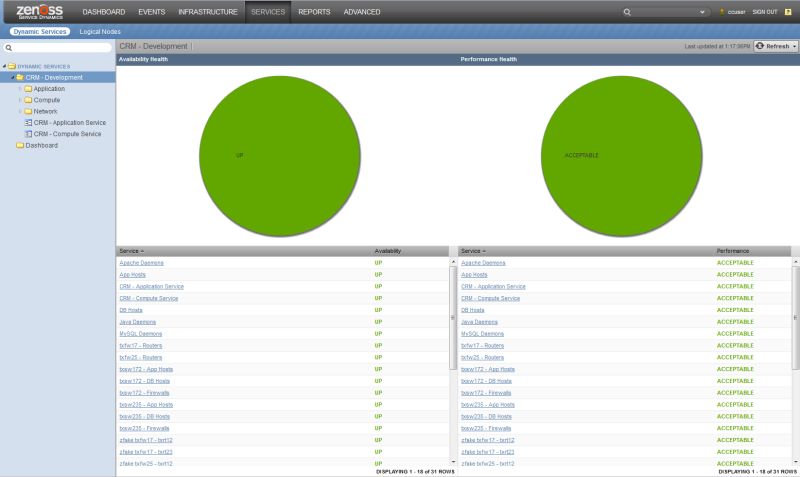Open Java Daemons in the performance table

[x=479, y=322]
